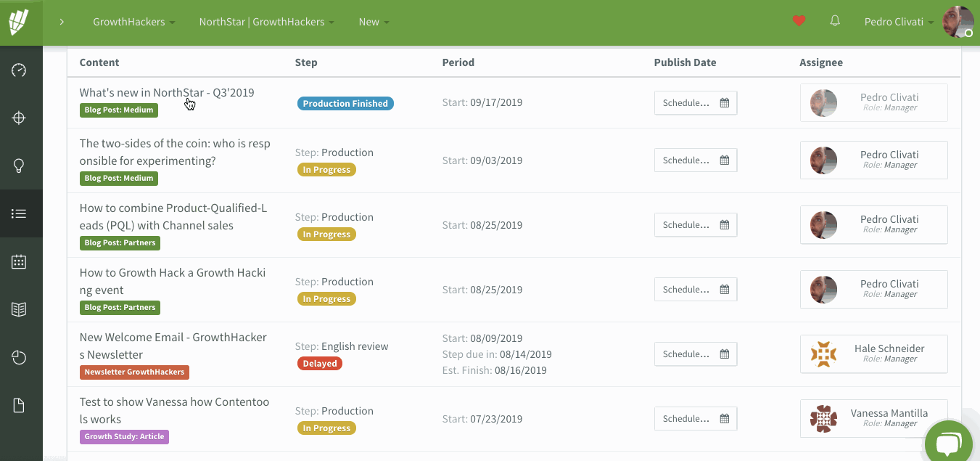Open Hale Schneider assignee card
This screenshot has height=461, width=980.
coord(873,354)
